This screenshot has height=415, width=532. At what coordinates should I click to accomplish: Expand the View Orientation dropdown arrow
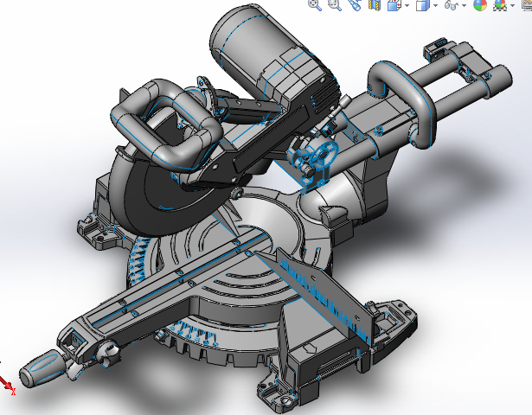(x=407, y=5)
